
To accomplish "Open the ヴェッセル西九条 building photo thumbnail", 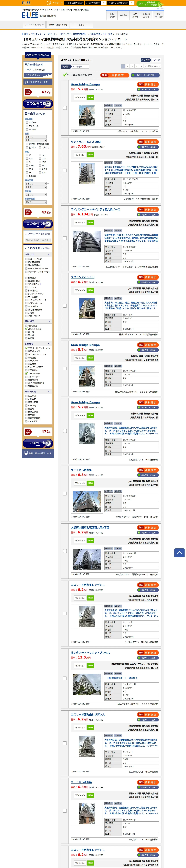I will (87, 502).
